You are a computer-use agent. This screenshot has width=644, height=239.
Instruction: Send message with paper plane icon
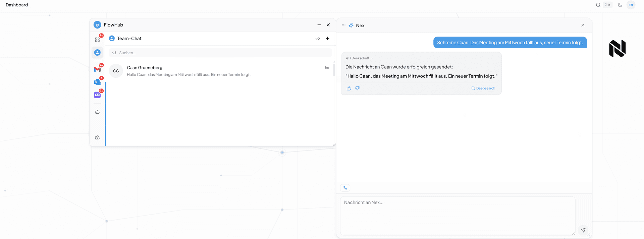[583, 230]
